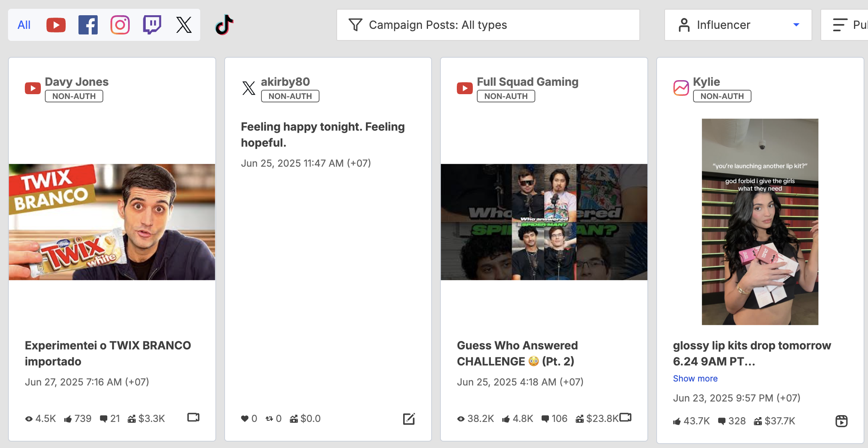Screen dimensions: 868x448
Task: Open the Influencer dropdown
Action: 738,25
